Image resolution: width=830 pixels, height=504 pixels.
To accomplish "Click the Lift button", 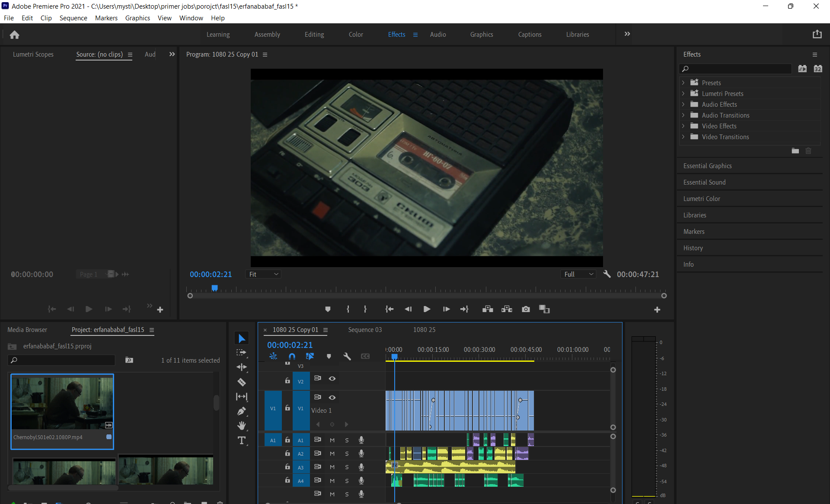I will point(488,309).
